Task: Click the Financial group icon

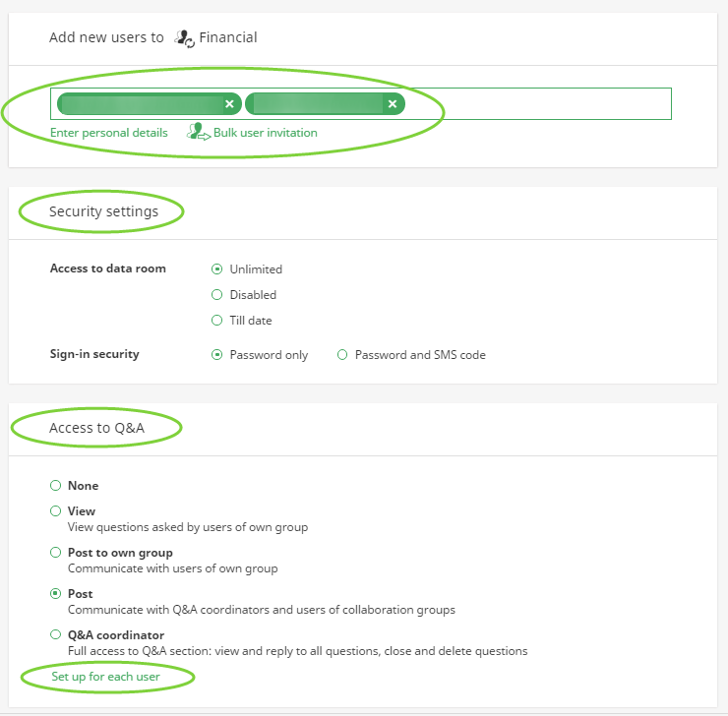Action: click(183, 38)
